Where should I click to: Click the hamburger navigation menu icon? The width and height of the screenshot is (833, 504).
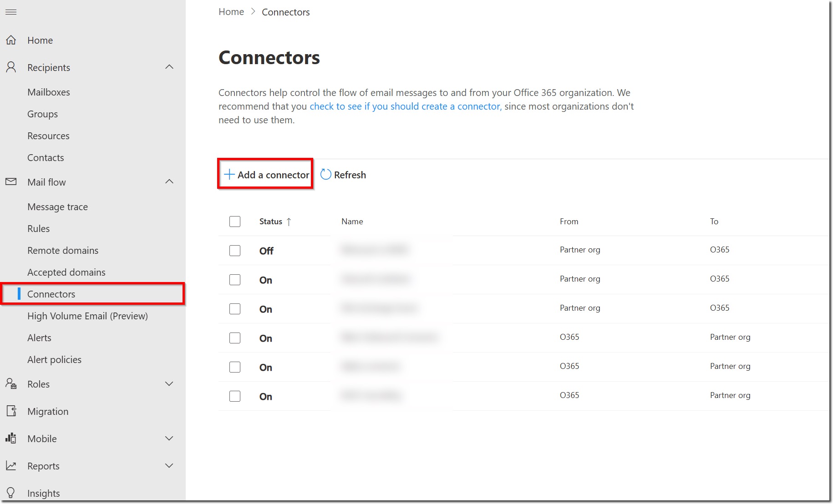pos(11,12)
